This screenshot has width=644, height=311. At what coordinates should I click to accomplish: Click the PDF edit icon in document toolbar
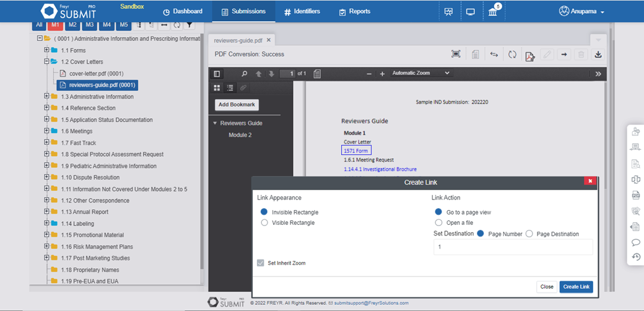point(530,56)
